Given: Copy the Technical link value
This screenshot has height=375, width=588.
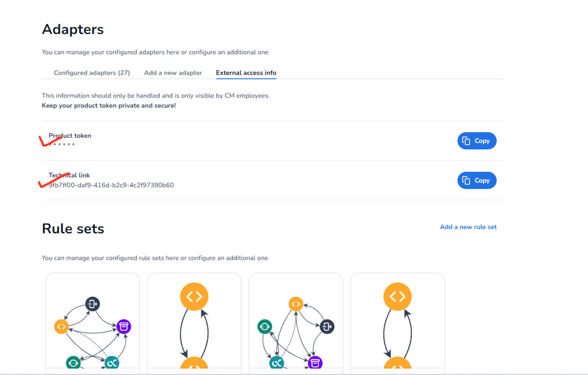Looking at the screenshot, I should click(477, 180).
